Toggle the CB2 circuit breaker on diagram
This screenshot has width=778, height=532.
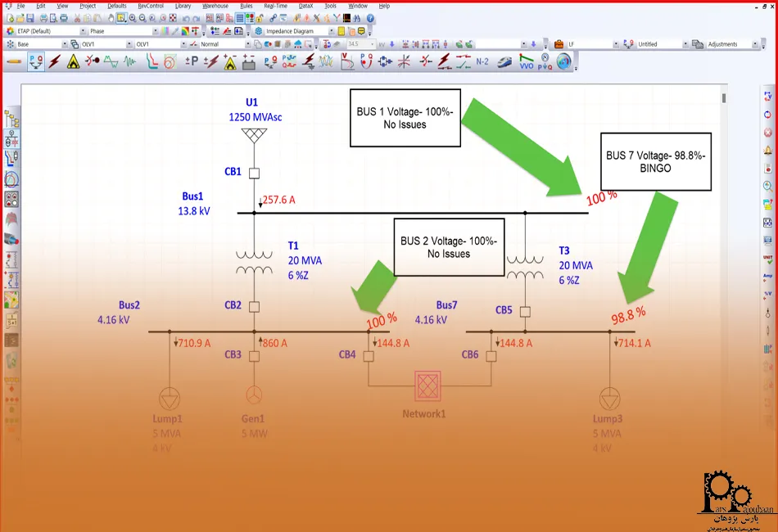tap(254, 306)
